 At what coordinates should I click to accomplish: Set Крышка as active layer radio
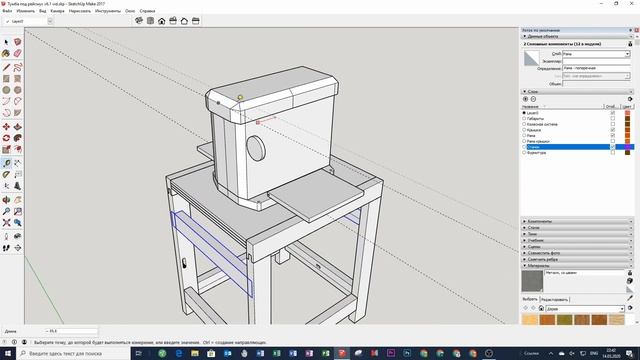click(x=524, y=130)
